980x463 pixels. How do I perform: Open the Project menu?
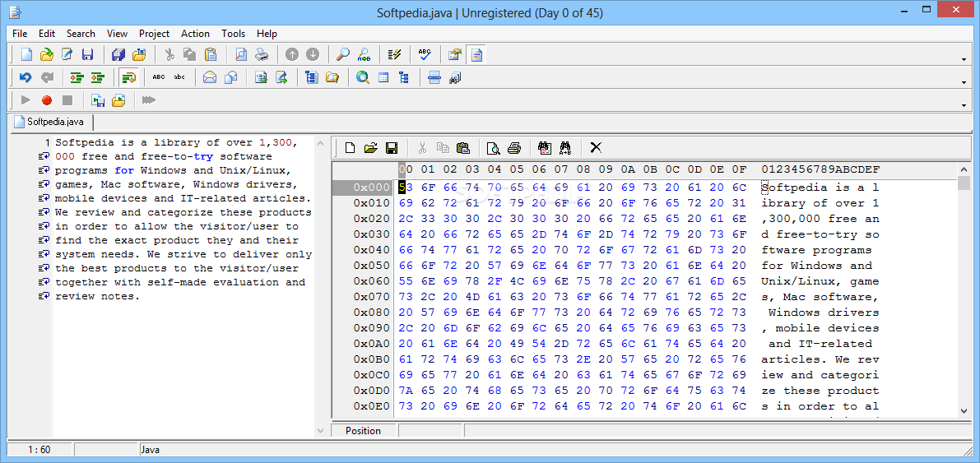click(x=154, y=34)
